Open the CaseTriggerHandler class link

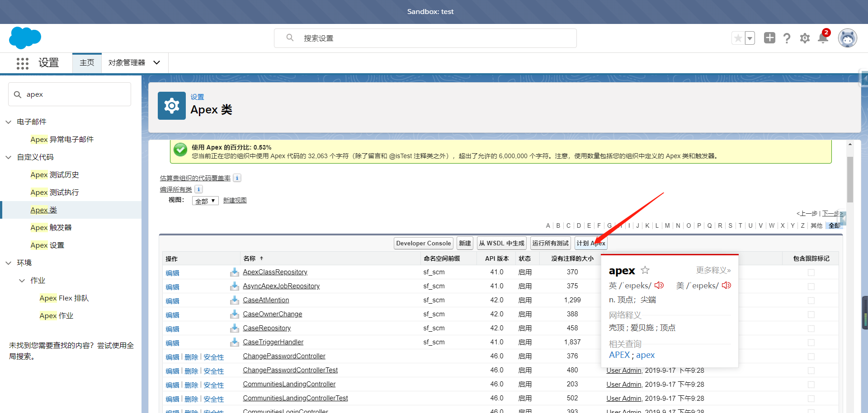pos(273,342)
